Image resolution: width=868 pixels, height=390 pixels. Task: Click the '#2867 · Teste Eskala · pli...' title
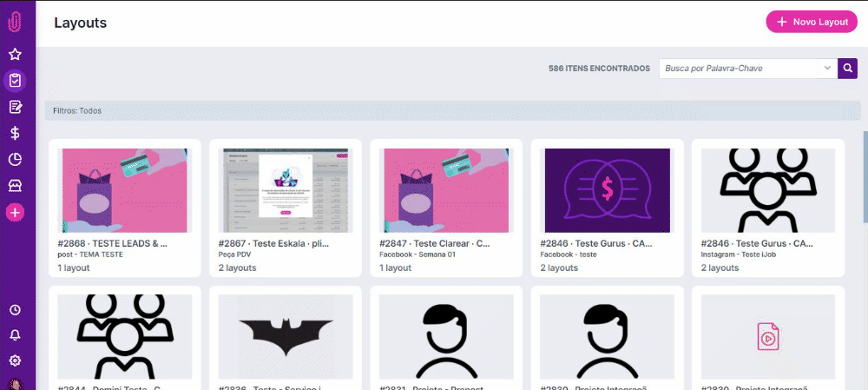(x=273, y=243)
